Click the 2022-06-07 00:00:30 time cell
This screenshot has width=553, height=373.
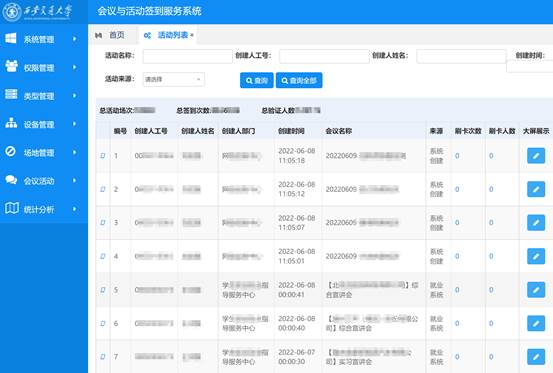296,357
